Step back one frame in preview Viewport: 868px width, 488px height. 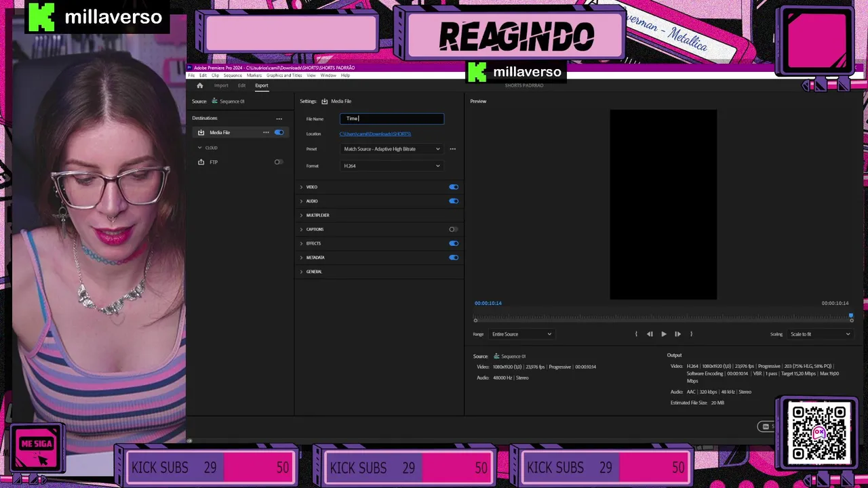(650, 334)
